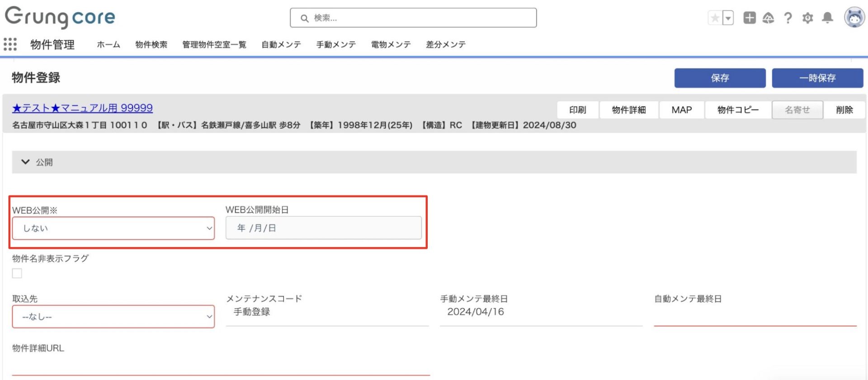The height and width of the screenshot is (380, 868).
Task: Click the 物件コピー button
Action: click(x=738, y=110)
